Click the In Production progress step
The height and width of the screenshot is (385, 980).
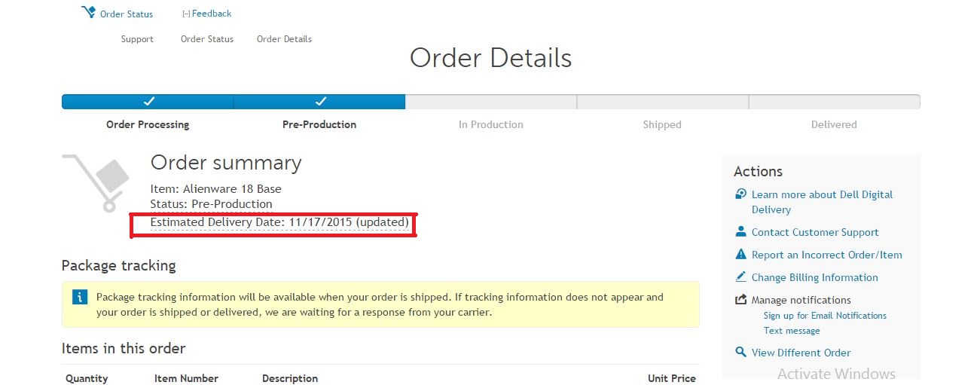point(491,124)
